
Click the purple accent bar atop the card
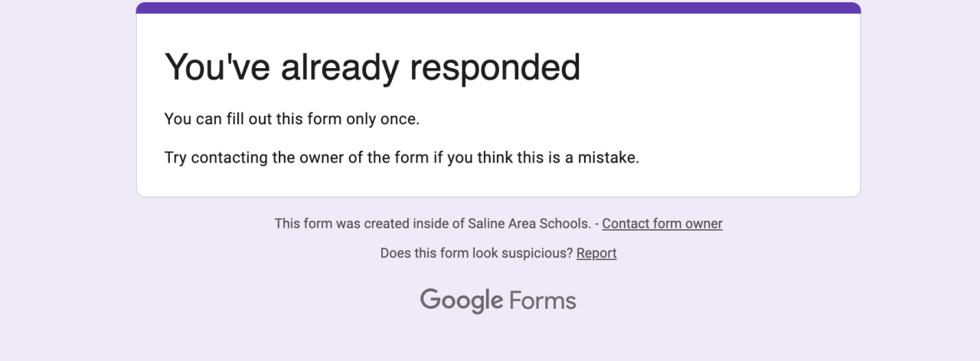(x=498, y=8)
